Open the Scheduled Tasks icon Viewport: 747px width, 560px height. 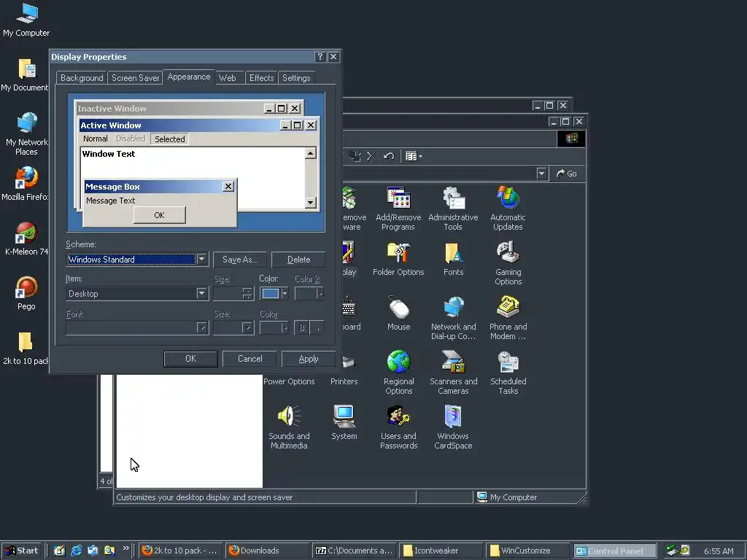tap(508, 373)
